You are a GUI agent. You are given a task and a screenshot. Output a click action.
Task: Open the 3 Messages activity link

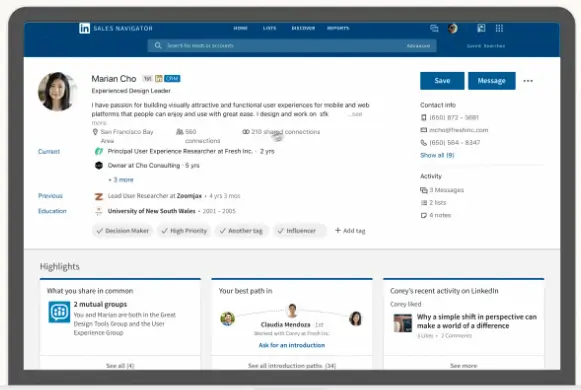(446, 190)
